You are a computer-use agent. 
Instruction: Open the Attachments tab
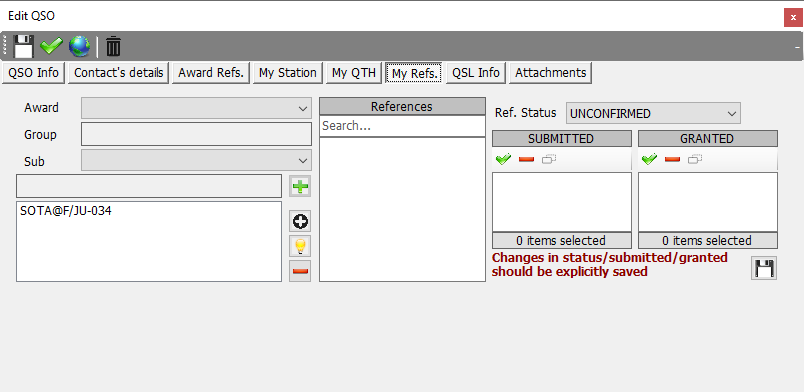[x=551, y=73]
